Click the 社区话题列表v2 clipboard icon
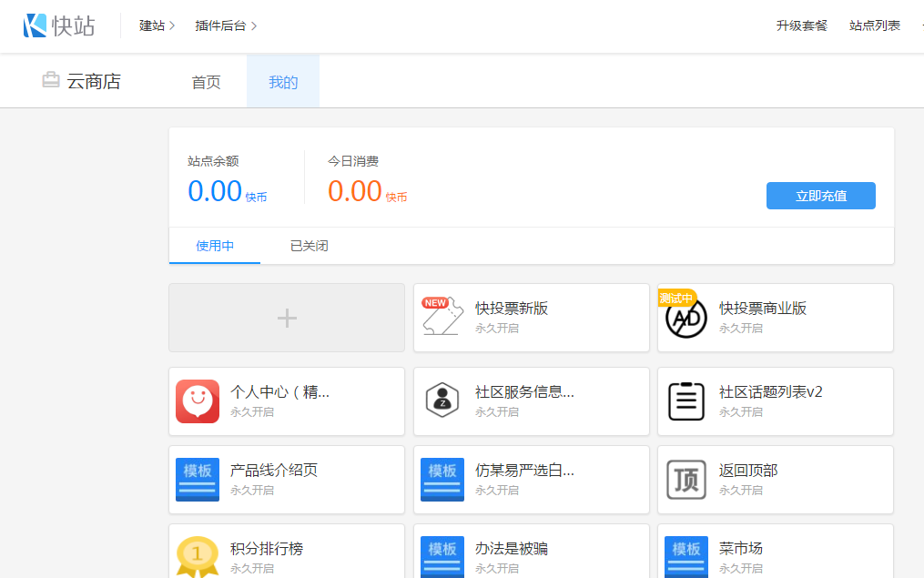 (686, 401)
